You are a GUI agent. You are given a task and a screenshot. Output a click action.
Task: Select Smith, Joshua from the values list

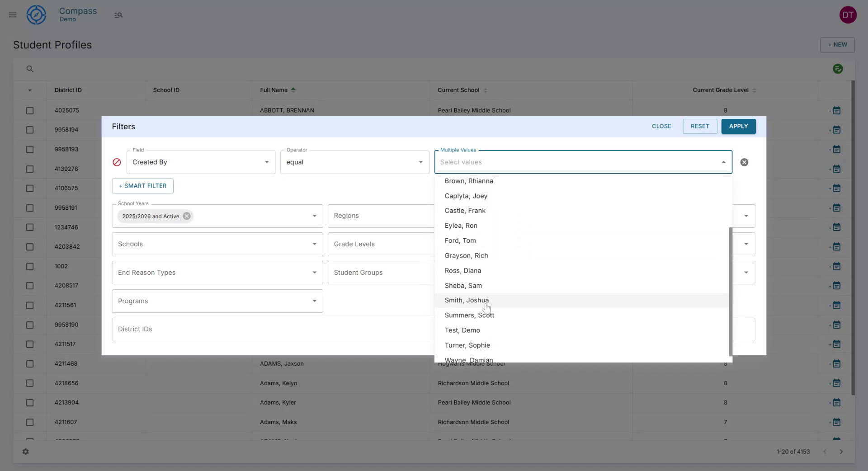point(467,300)
